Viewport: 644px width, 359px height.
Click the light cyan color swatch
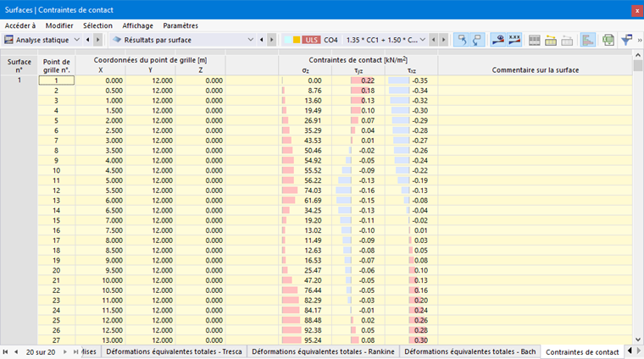pyautogui.click(x=287, y=40)
